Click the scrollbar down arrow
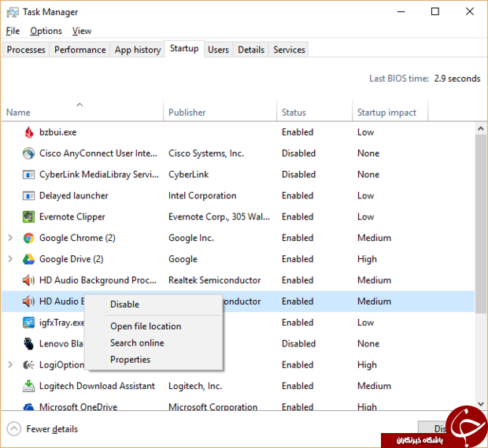The height and width of the screenshot is (448, 488). tap(481, 404)
